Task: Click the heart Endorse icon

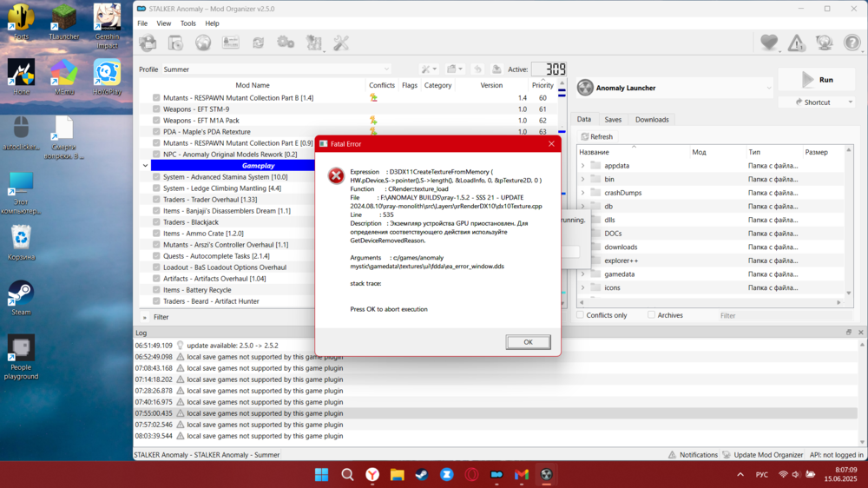Action: point(768,43)
